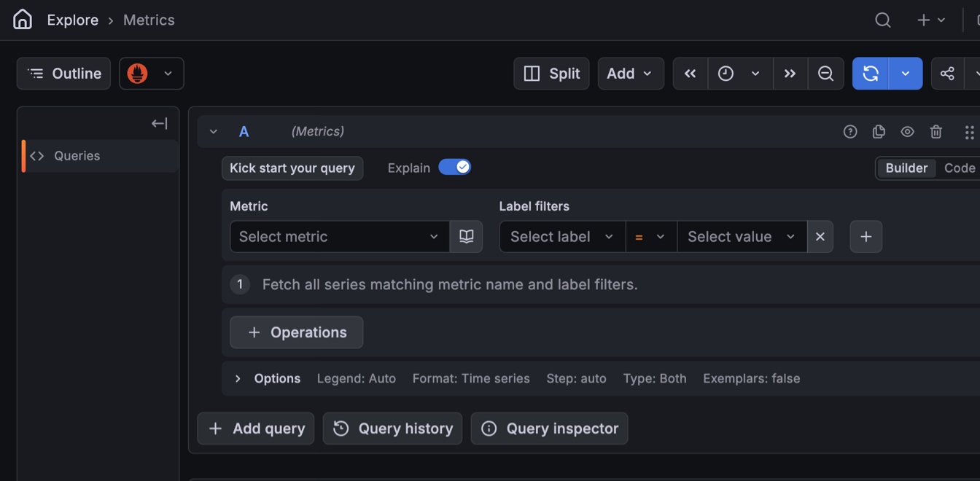980x481 pixels.
Task: Open the Select metric dropdown
Action: [340, 237]
